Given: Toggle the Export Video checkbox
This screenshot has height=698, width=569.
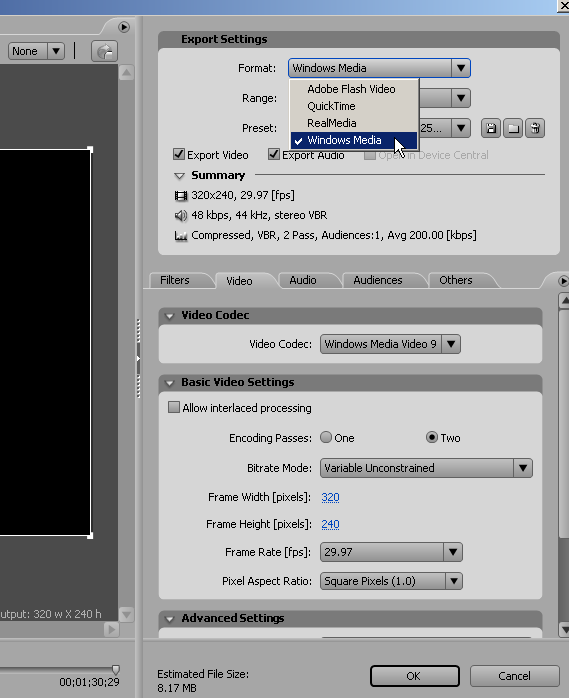Looking at the screenshot, I should click(x=179, y=154).
